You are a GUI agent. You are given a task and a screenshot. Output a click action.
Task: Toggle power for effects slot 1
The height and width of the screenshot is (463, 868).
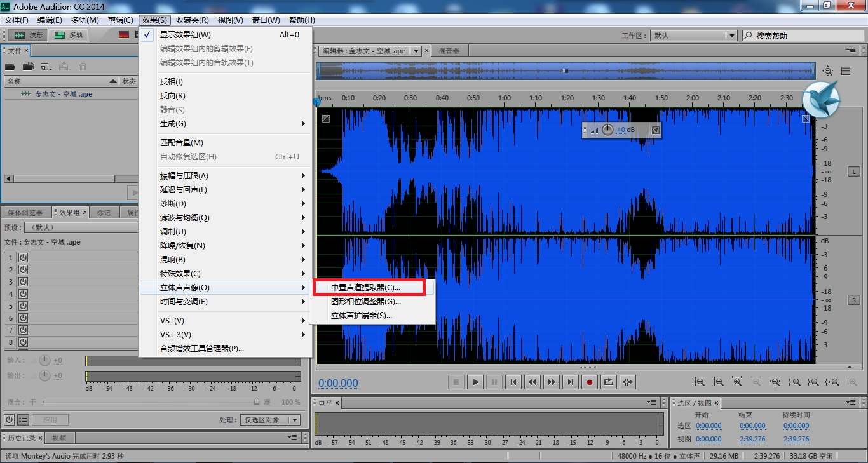click(23, 257)
